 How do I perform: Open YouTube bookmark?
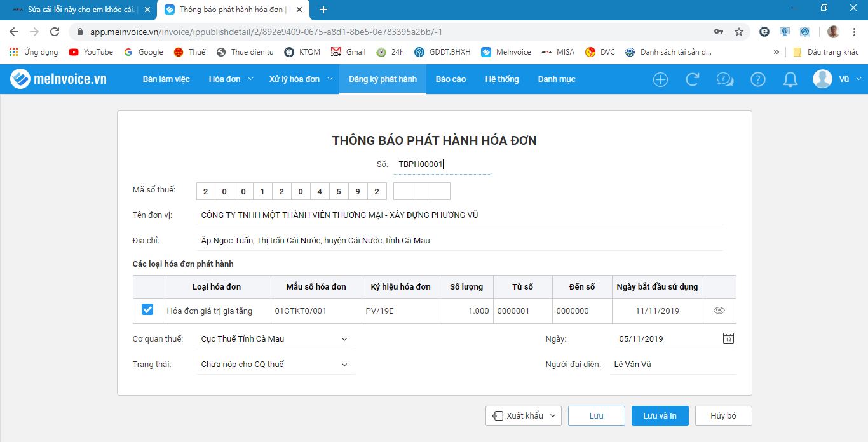click(x=91, y=52)
